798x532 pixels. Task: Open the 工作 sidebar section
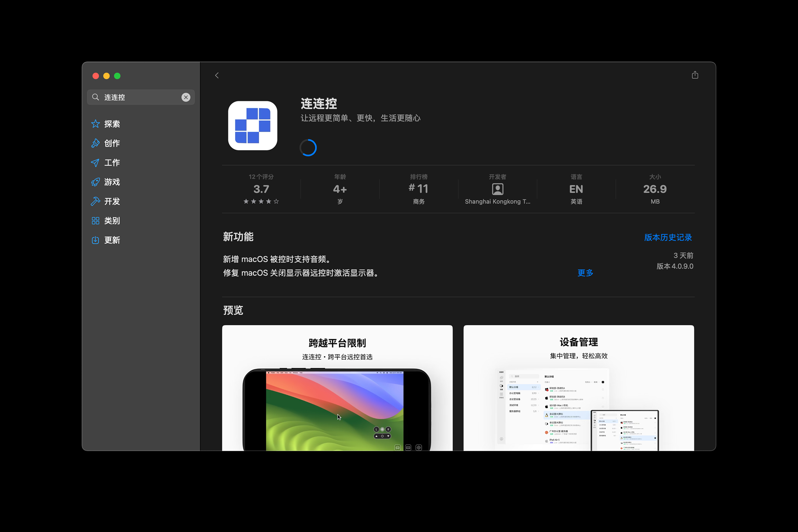(141, 163)
